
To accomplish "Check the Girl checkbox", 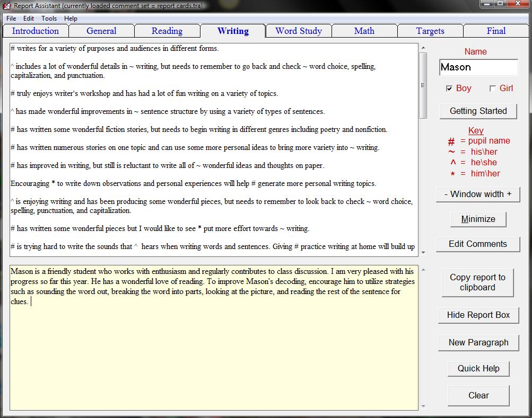I will pyautogui.click(x=492, y=88).
